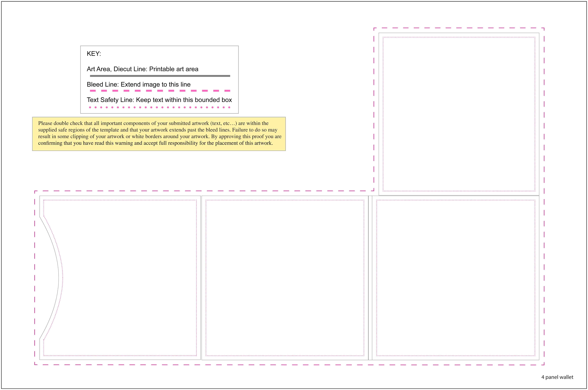Click inside the bottom right wallet panel
Viewport: 588px width, 390px height.
(x=455, y=278)
